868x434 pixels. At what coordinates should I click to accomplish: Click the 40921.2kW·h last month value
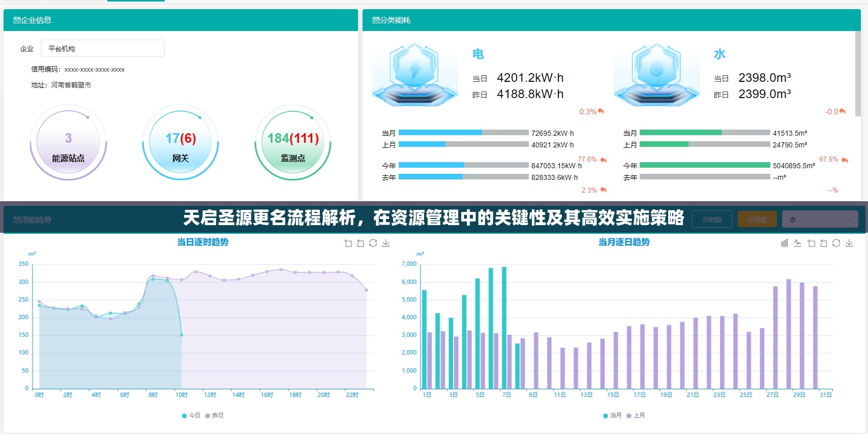553,145
